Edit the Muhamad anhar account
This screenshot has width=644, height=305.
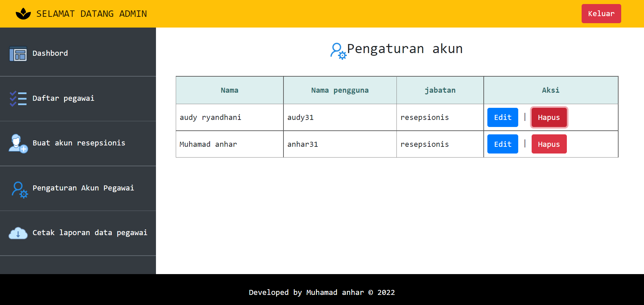pyautogui.click(x=502, y=144)
